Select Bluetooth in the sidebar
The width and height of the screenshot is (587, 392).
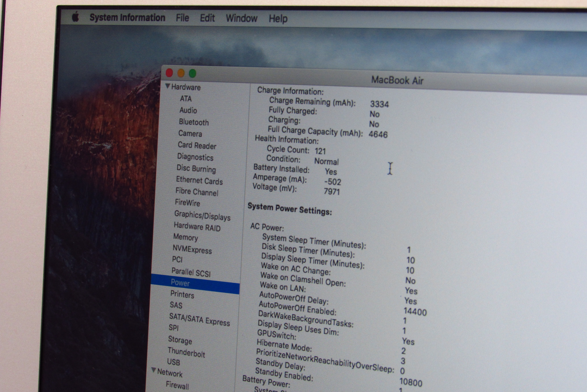click(194, 122)
